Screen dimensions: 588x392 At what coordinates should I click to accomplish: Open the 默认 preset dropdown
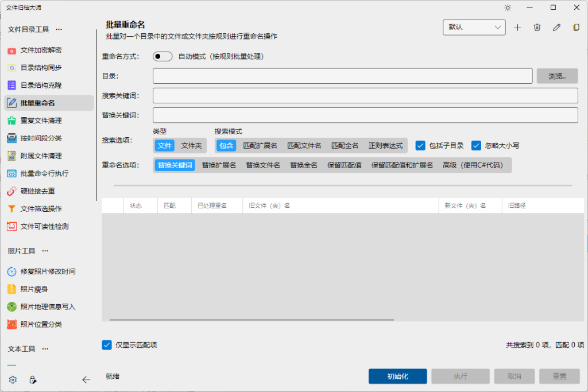coord(474,27)
